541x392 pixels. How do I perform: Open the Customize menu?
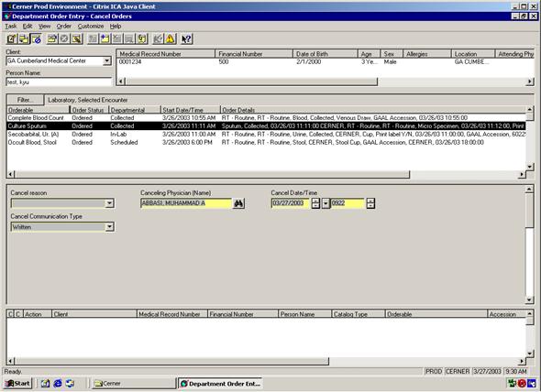tap(91, 27)
